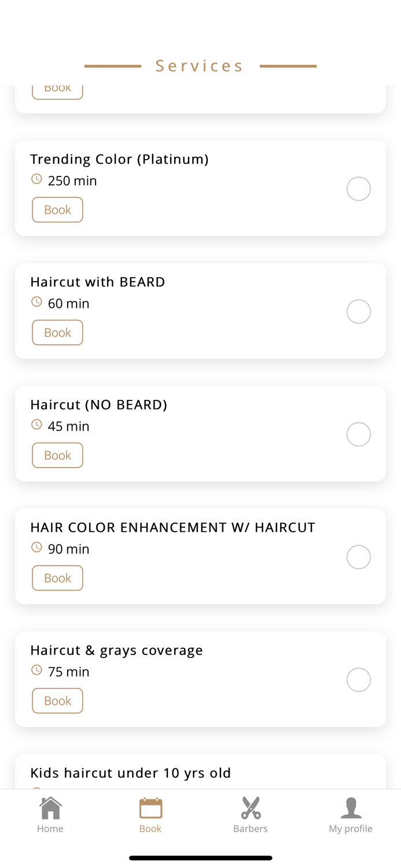Select the circle for Haircut & grays coverage
401x868 pixels.
[x=359, y=679]
